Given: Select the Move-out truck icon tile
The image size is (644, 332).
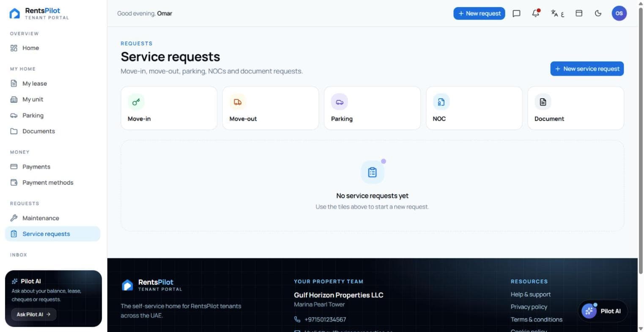Looking at the screenshot, I should click(x=271, y=108).
